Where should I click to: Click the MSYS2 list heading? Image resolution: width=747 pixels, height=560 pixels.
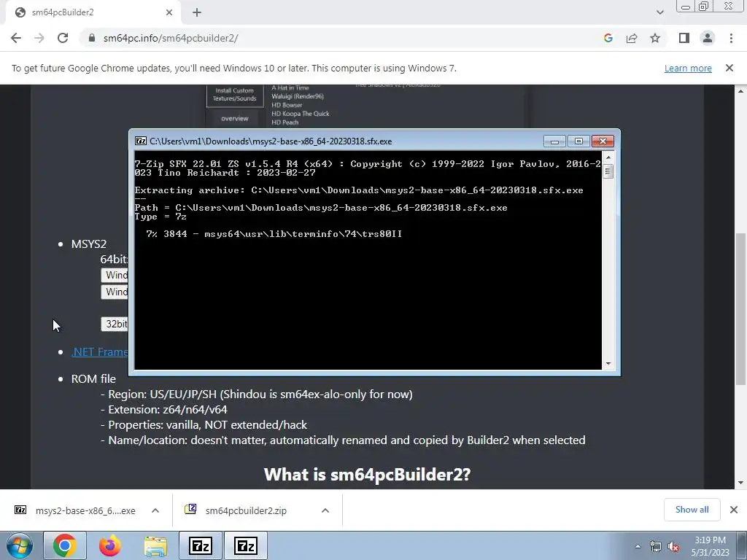(88, 244)
